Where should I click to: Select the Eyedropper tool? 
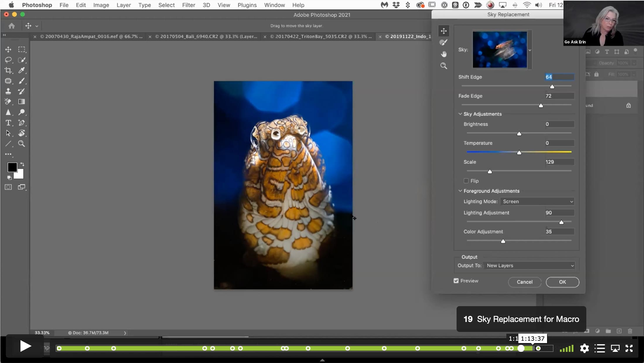point(22,70)
